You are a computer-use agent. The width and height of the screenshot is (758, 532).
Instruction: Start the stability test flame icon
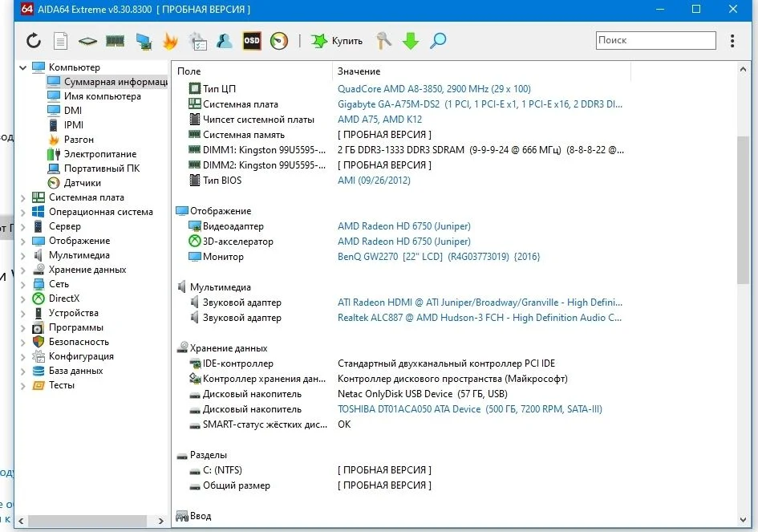[170, 41]
